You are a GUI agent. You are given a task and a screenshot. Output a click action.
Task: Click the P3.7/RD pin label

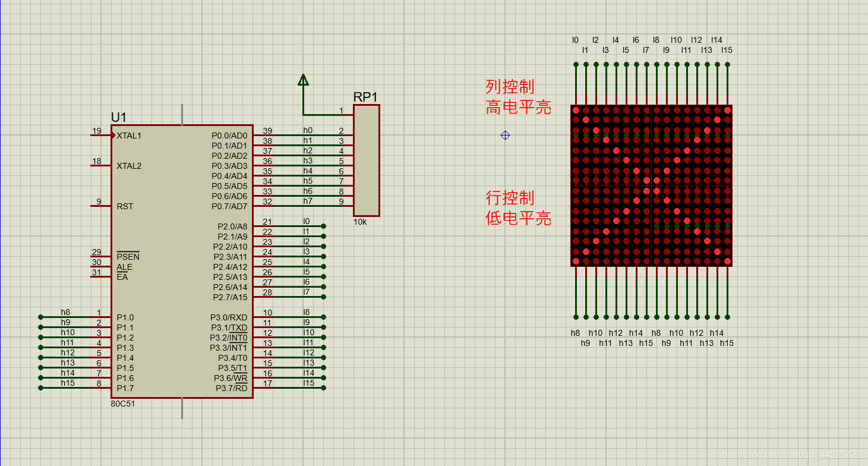click(231, 388)
